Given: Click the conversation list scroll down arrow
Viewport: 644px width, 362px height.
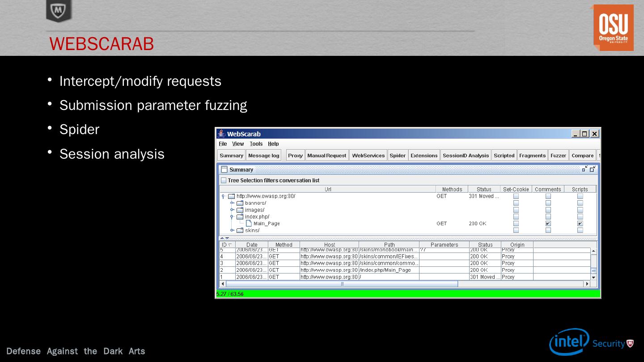Looking at the screenshot, I should pyautogui.click(x=594, y=277).
